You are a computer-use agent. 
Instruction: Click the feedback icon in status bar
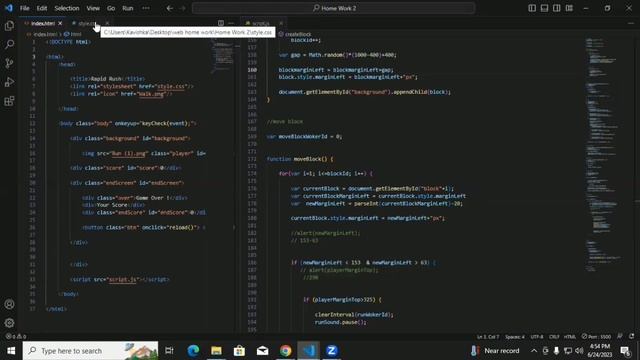coord(620,336)
